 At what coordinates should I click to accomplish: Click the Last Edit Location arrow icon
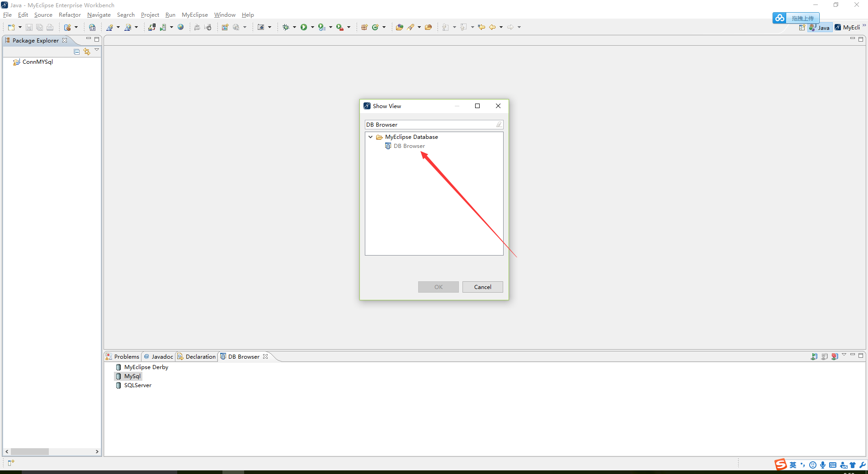481,27
